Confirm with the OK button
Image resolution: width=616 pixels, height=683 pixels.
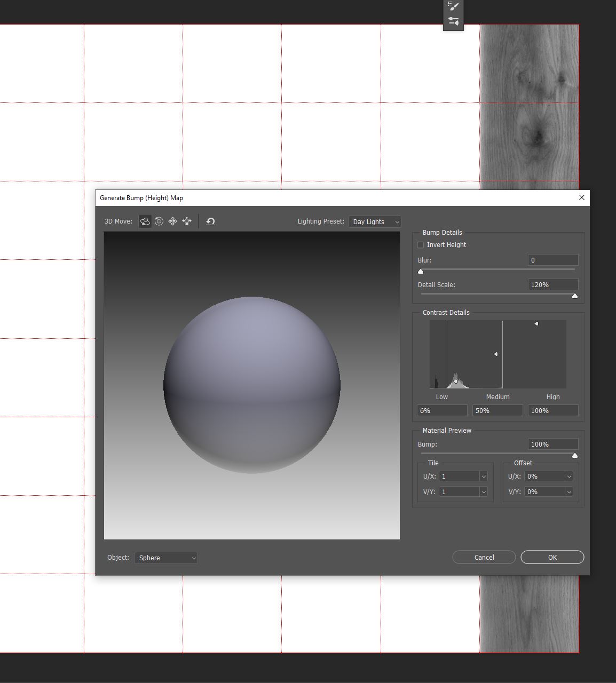pos(552,557)
